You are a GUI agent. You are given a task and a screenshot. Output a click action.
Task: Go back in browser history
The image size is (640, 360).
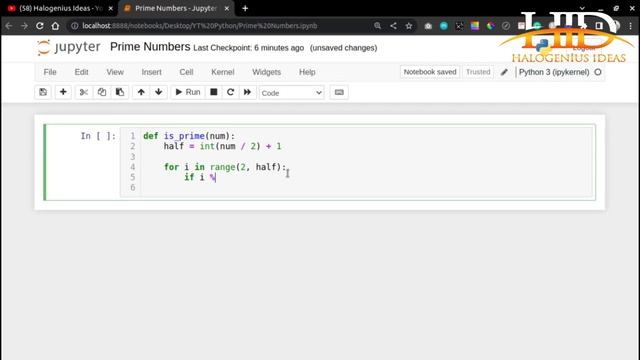click(9, 26)
